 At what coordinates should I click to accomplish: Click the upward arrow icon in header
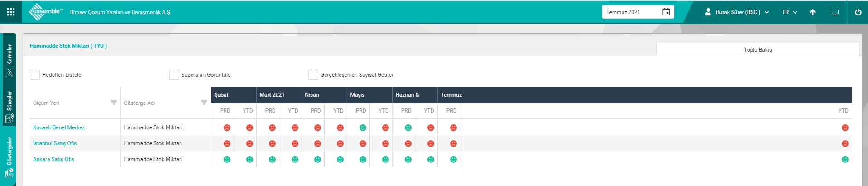point(812,12)
